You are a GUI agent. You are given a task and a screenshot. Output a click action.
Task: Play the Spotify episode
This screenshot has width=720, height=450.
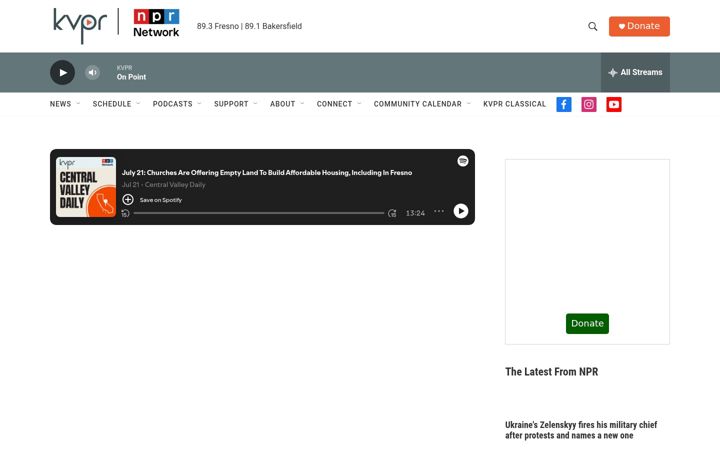point(461,211)
